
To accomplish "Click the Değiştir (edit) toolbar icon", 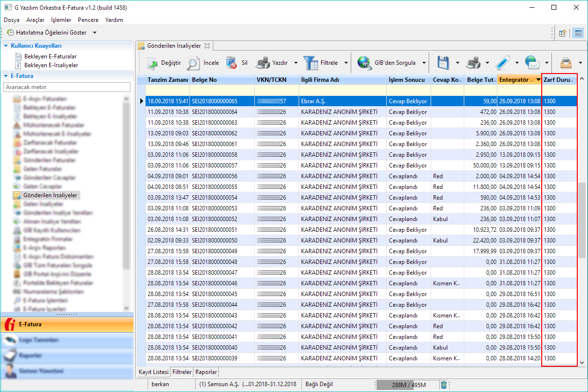I will coord(153,63).
